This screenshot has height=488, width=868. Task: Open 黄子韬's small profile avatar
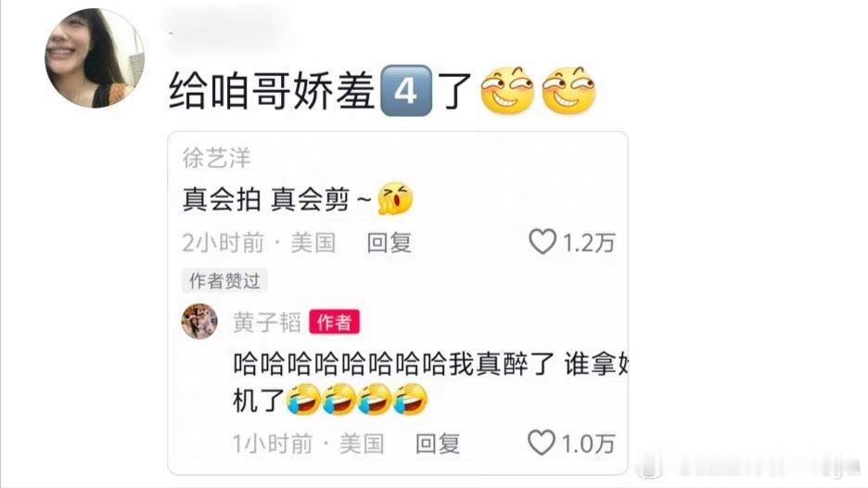(x=199, y=321)
